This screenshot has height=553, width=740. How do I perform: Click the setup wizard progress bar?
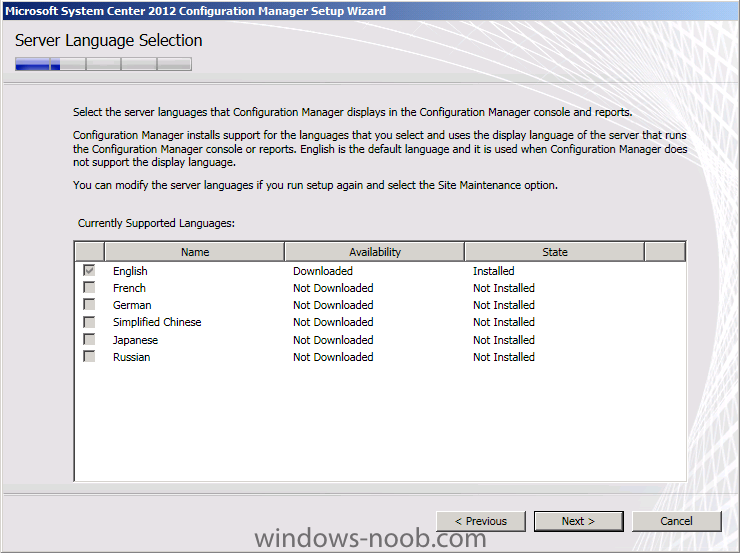pyautogui.click(x=103, y=64)
